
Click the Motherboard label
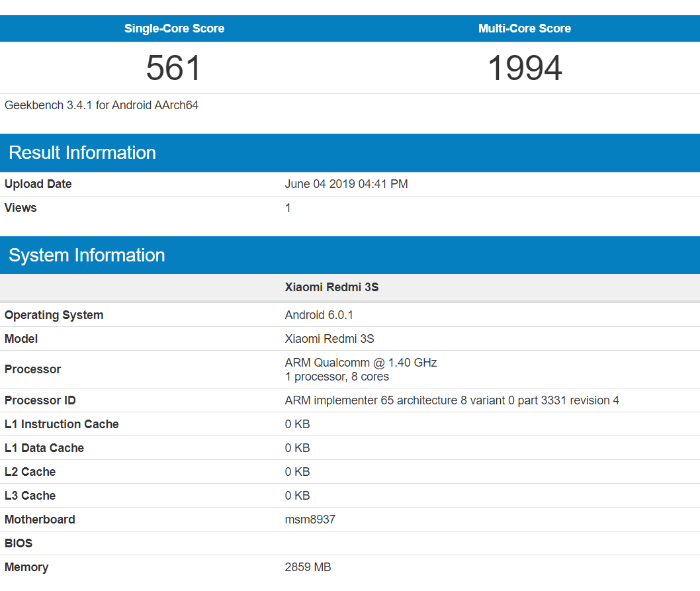coord(40,519)
